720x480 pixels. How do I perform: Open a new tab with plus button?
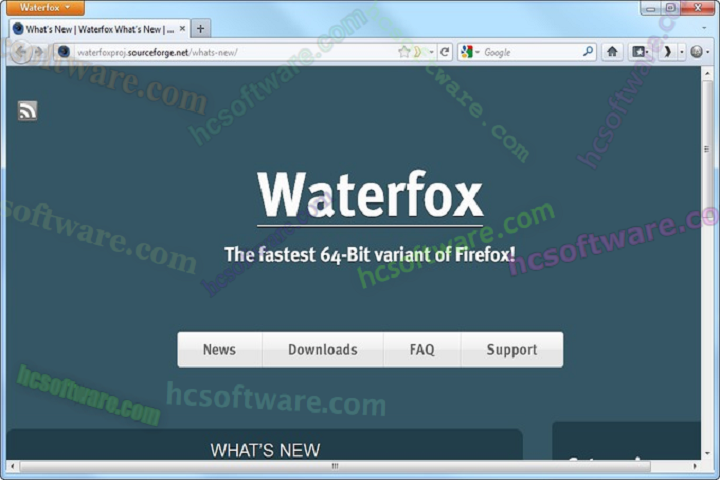(x=200, y=29)
